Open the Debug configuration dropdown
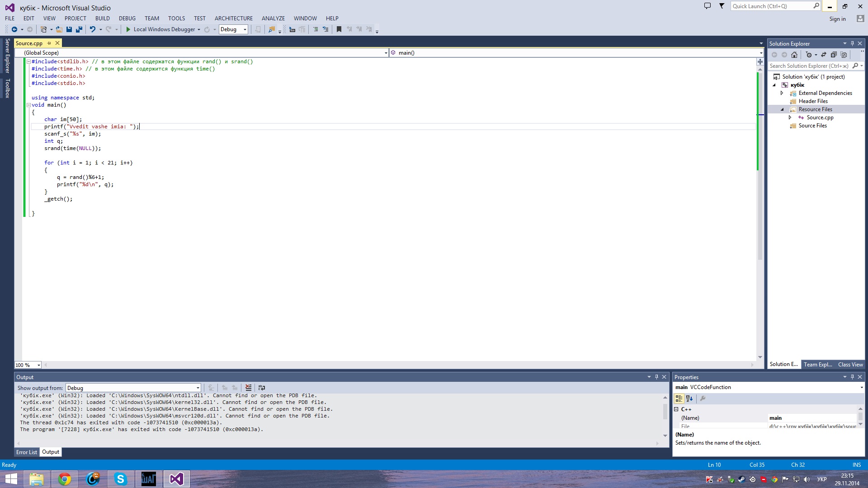This screenshot has width=868, height=488. (x=245, y=29)
